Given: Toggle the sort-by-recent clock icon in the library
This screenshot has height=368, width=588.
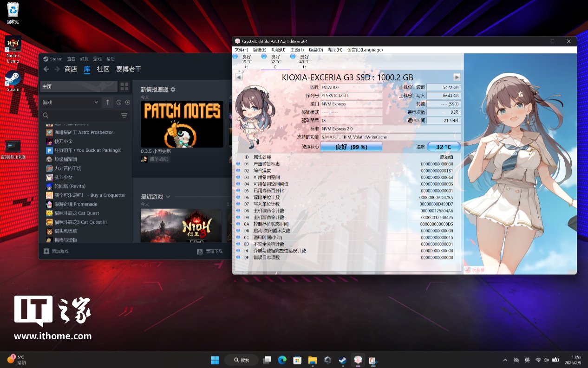Looking at the screenshot, I should [x=119, y=102].
